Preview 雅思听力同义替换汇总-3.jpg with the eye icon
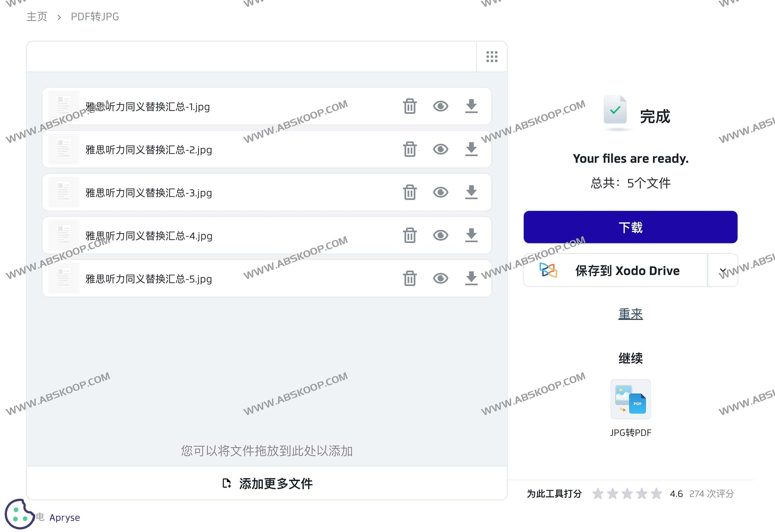775x532 pixels. pos(440,192)
